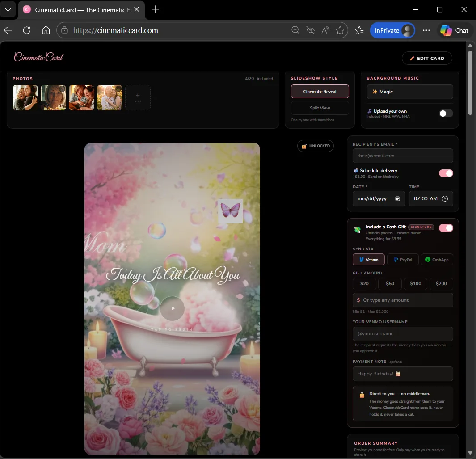This screenshot has width=476, height=459.
Task: Open browser Settings and more menu
Action: click(x=426, y=30)
